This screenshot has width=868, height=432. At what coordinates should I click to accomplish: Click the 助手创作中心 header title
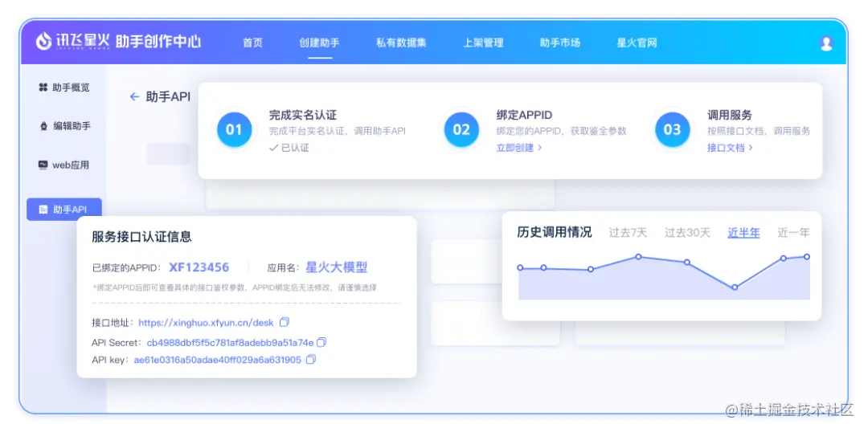[x=158, y=42]
